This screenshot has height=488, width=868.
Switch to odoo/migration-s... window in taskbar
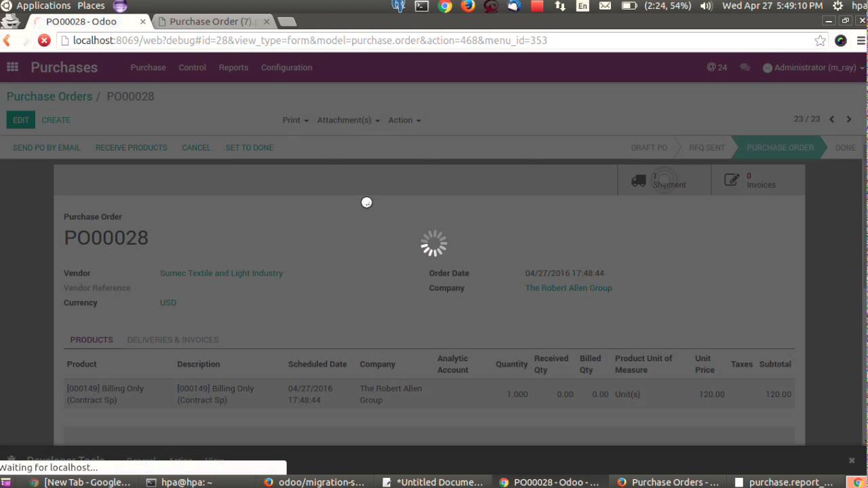315,482
